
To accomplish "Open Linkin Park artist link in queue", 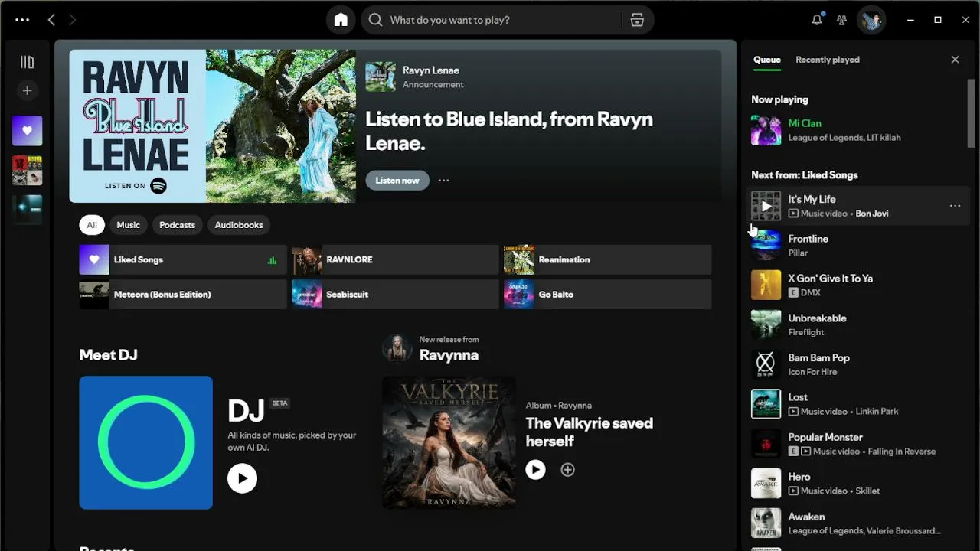I will (877, 412).
